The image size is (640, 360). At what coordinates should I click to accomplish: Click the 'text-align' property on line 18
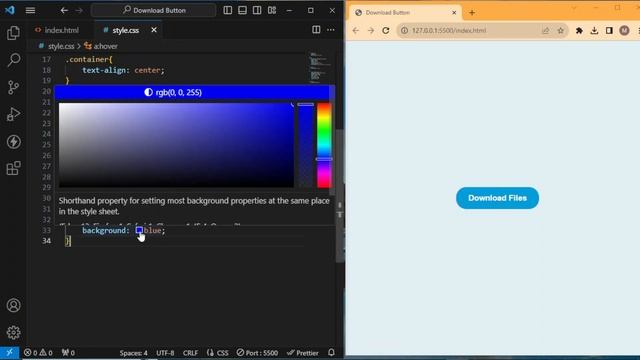coord(104,70)
